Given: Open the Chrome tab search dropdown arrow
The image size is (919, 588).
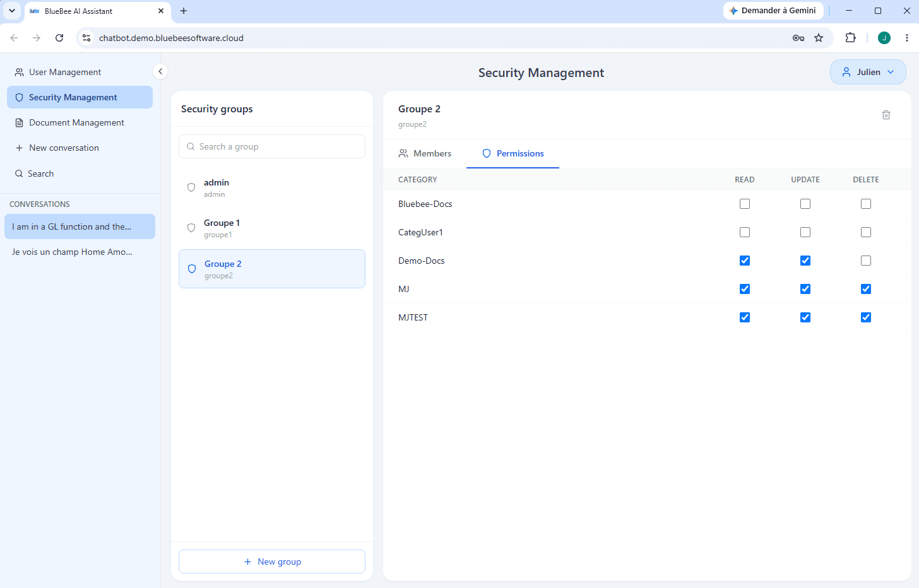Looking at the screenshot, I should click(12, 11).
